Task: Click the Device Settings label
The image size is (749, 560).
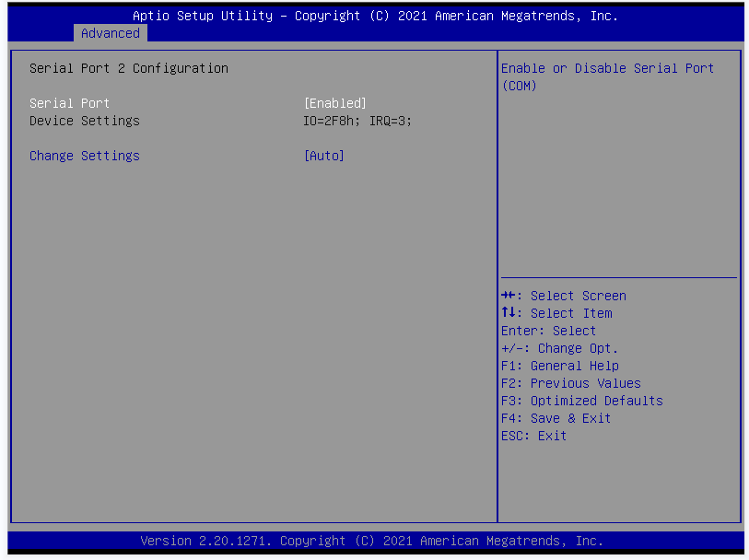Action: coord(84,121)
